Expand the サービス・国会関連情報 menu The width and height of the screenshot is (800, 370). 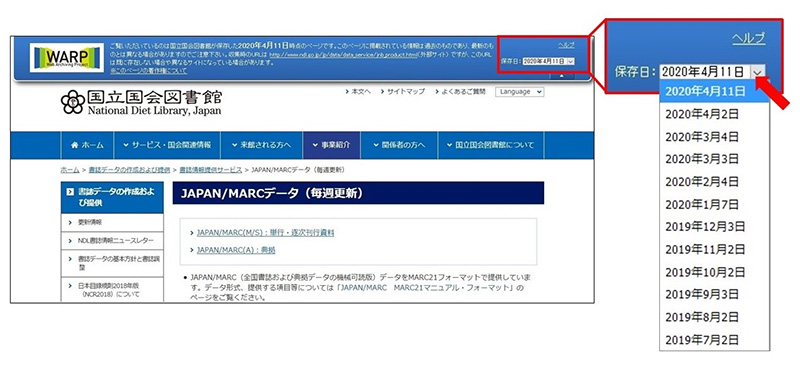click(x=167, y=145)
